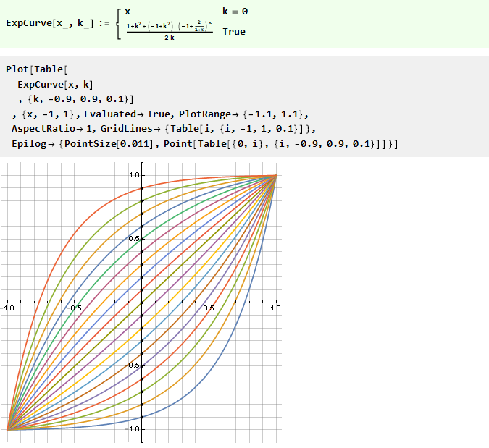The image size is (489, 448).
Task: Click the 'Point[Table[{0, i}' expression
Action: (x=214, y=143)
